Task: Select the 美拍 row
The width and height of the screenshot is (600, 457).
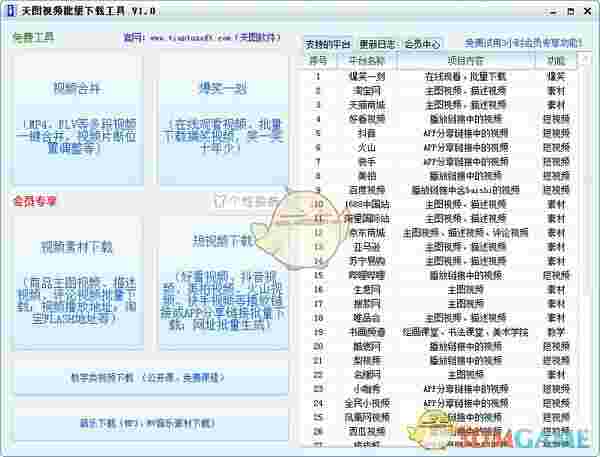Action: [x=440, y=176]
